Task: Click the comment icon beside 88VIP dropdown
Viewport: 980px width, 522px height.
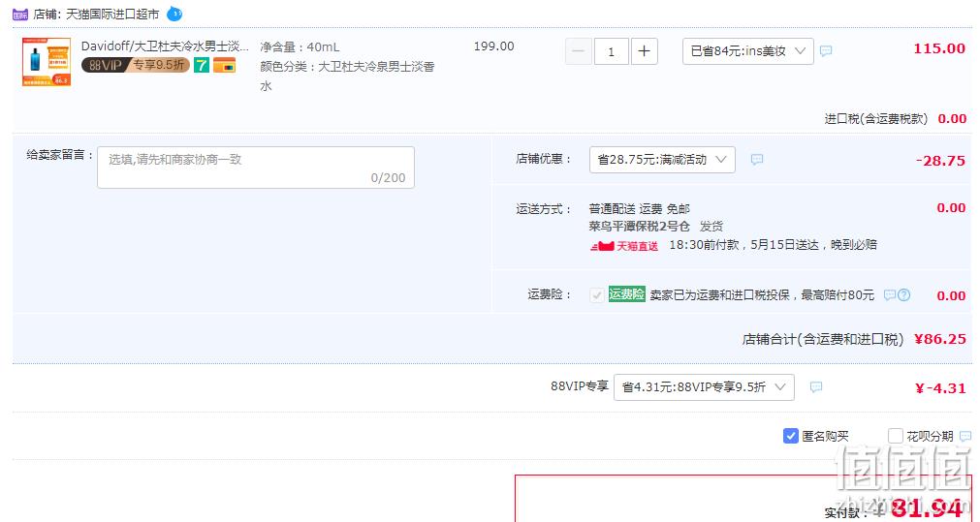Action: (815, 387)
